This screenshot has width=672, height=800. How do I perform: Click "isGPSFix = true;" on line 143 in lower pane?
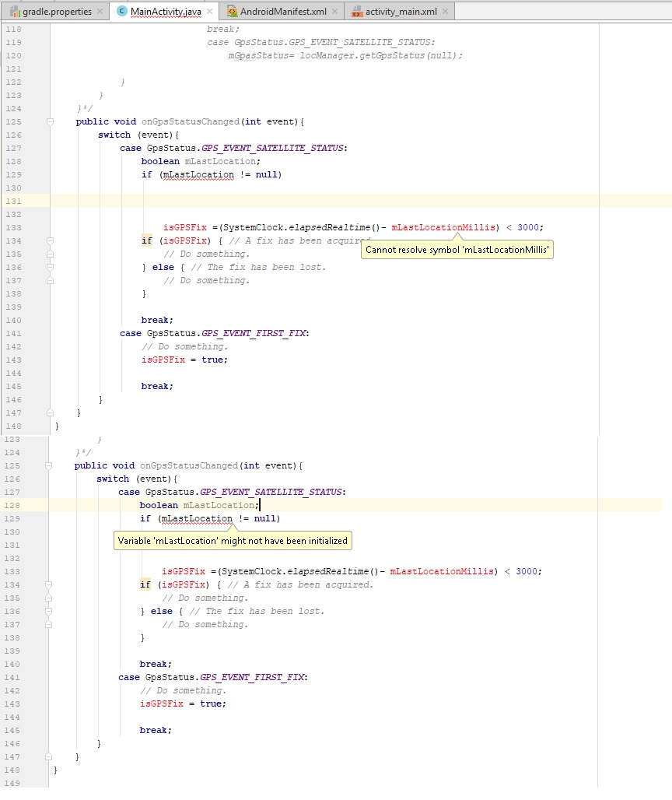coord(183,704)
